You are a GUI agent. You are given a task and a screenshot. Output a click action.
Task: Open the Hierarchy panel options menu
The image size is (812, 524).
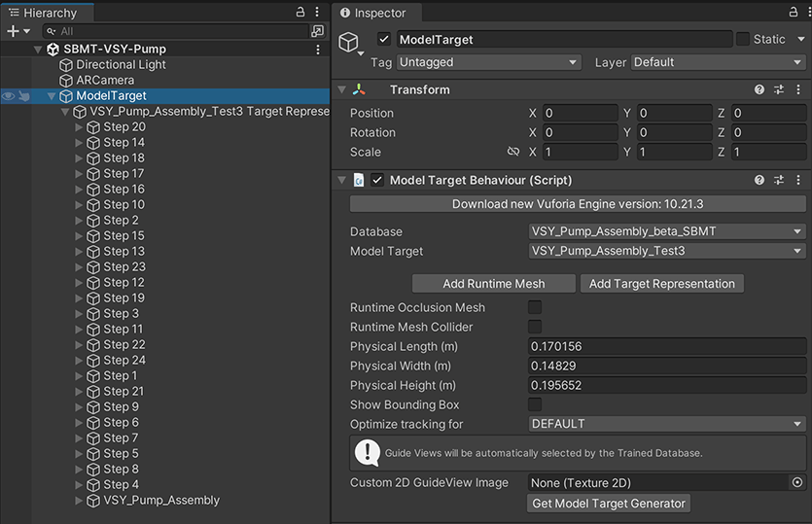317,12
